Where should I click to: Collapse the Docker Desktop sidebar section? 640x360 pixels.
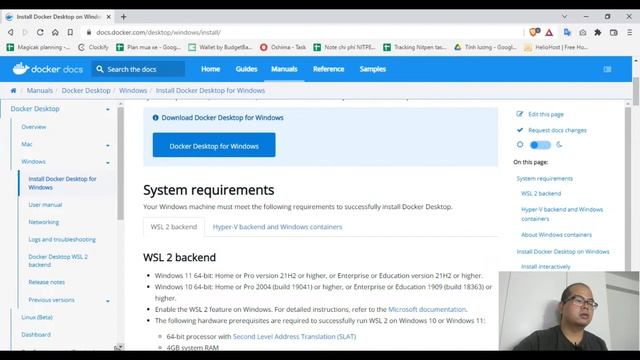tap(108, 109)
